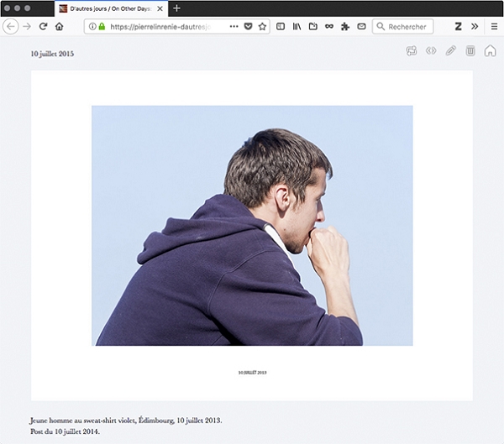
Task: Reload the current page
Action: tap(43, 27)
